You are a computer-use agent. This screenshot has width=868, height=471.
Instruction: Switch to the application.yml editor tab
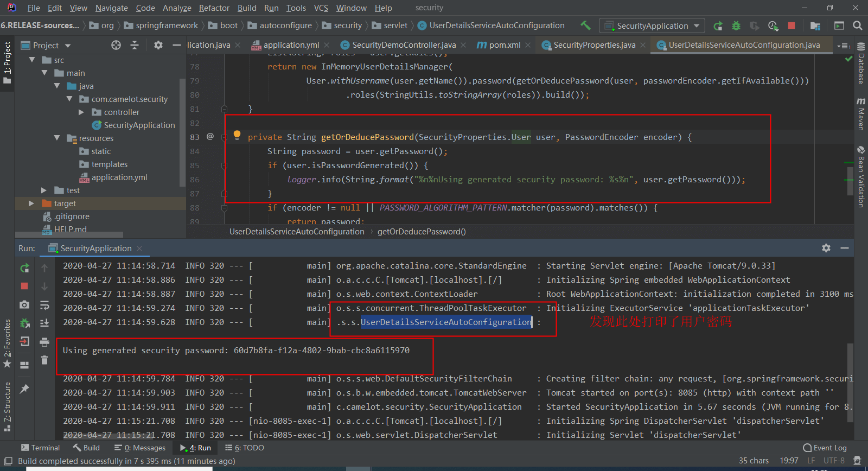(x=291, y=45)
